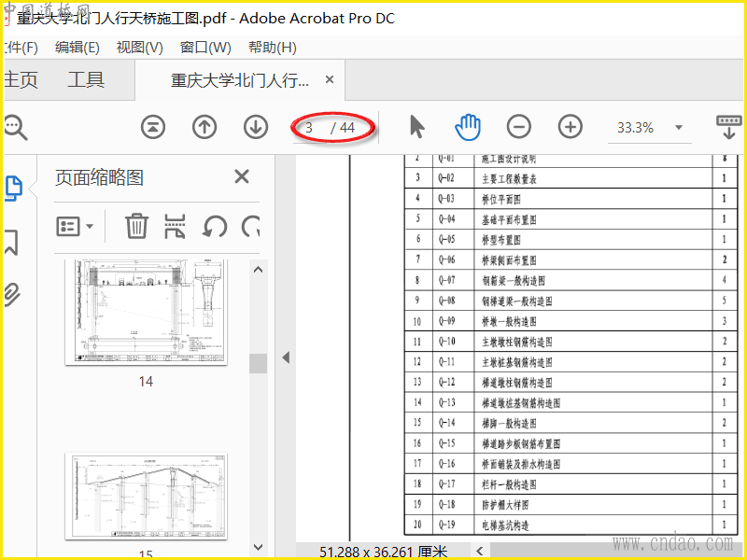This screenshot has height=560, width=747.
Task: Show page thumbnails sidebar icon
Action: [x=13, y=189]
